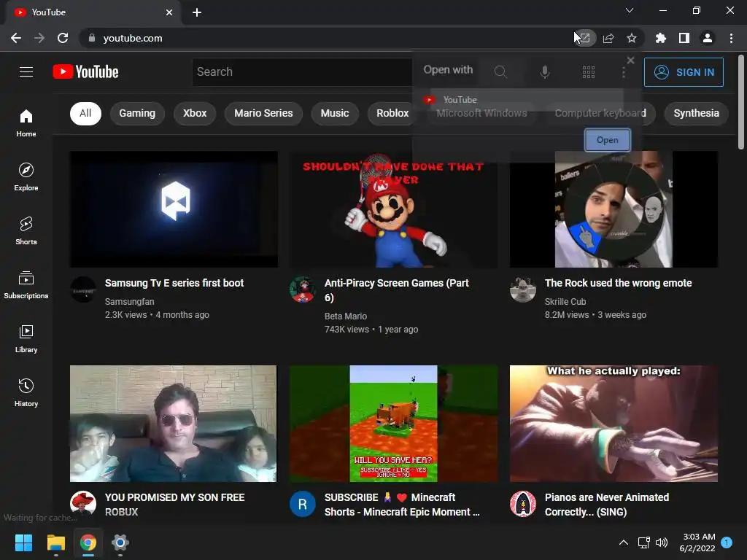Click the YouTube logo
The width and height of the screenshot is (747, 560).
(86, 71)
